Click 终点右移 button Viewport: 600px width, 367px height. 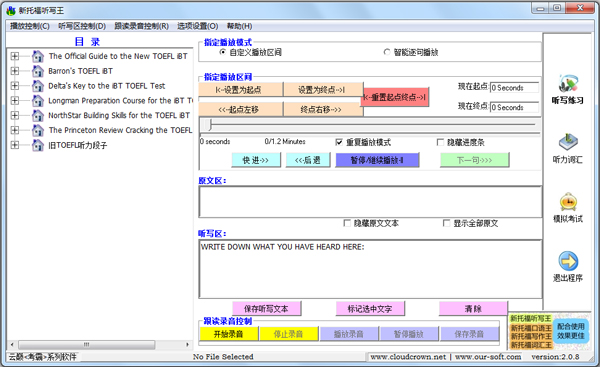tap(323, 109)
